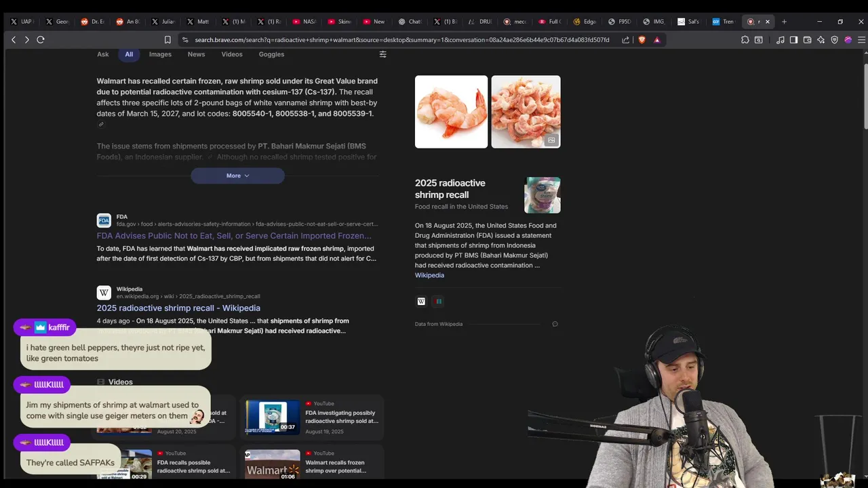Click the Data from Wikipedia label
Screen dimensions: 868x488
pos(439,324)
